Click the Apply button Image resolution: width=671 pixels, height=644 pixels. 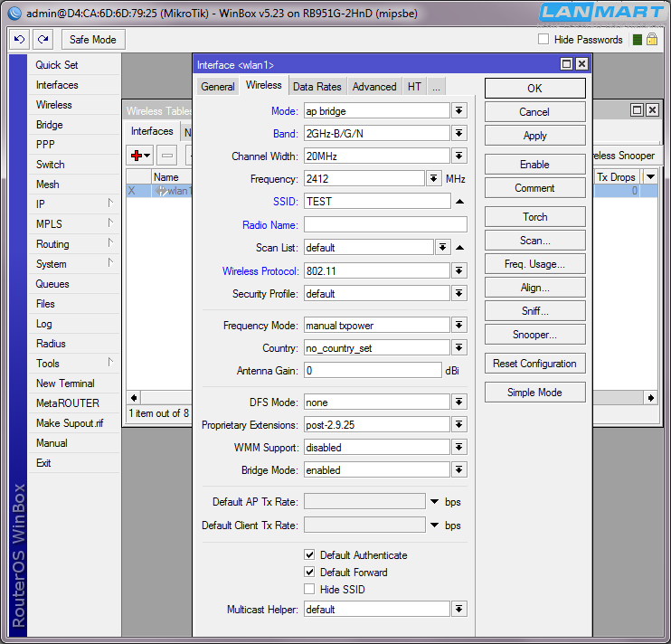click(535, 136)
